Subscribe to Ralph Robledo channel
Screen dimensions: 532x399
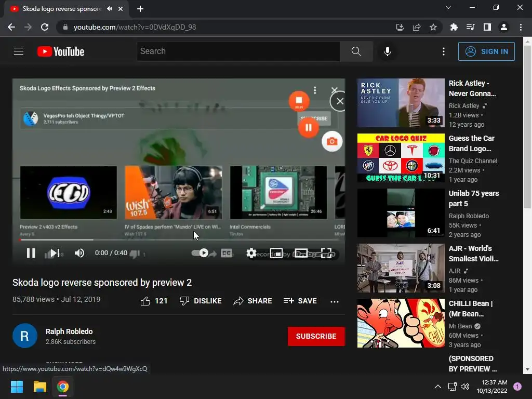pos(316,336)
